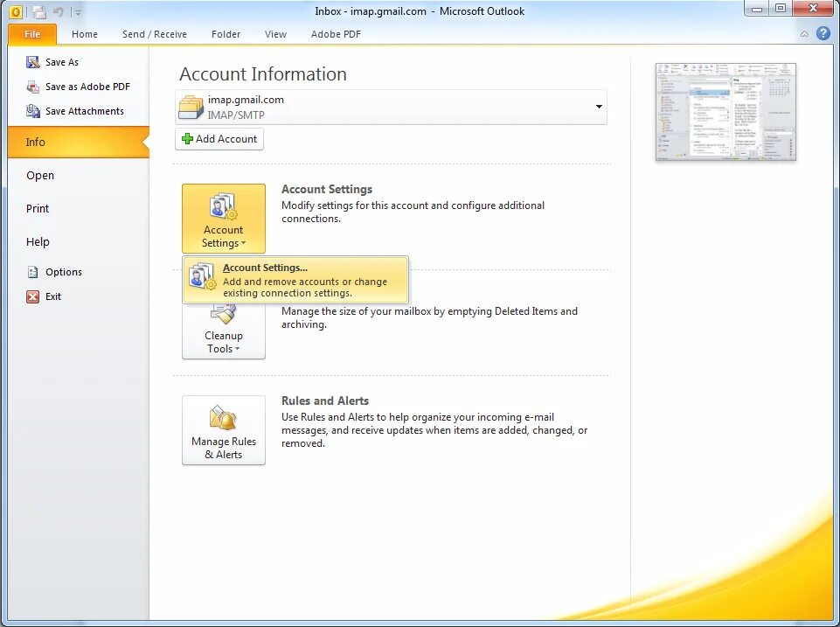Viewport: 840px width, 627px height.
Task: Click the Save Attachments text label
Action: tap(85, 111)
